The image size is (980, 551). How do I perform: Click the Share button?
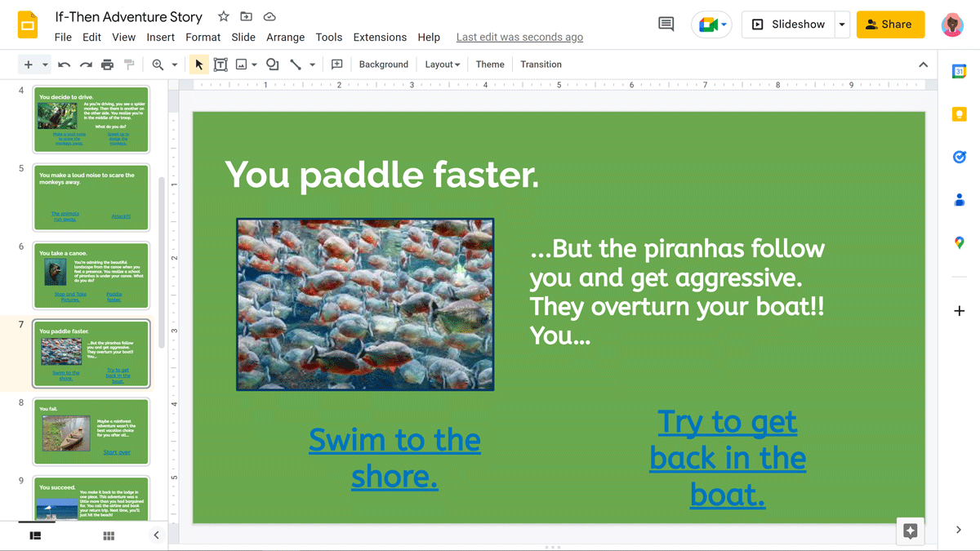(890, 24)
